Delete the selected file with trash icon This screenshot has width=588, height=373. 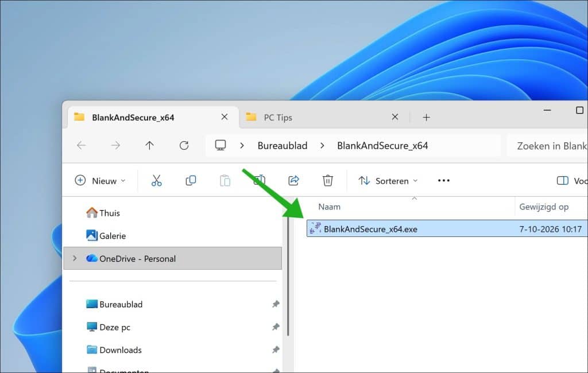tap(328, 181)
